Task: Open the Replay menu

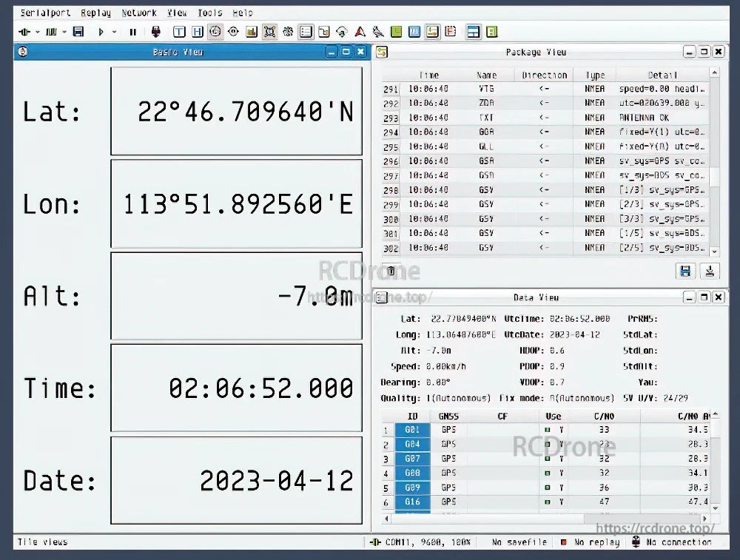Action: [x=95, y=13]
